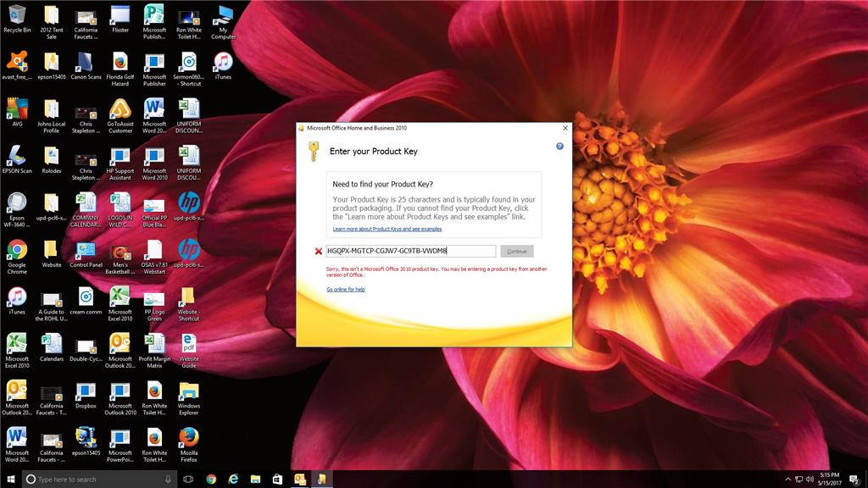Close the Enter your Product Key dialog
This screenshot has height=488, width=868.
tap(565, 128)
